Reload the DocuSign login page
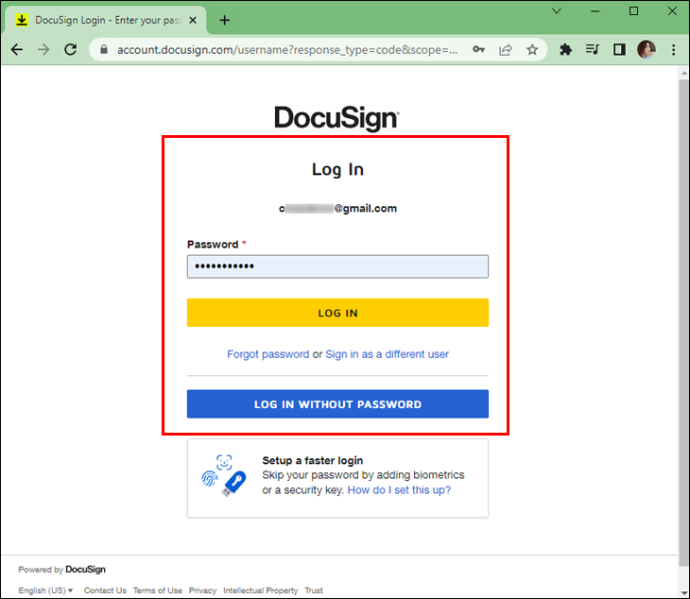This screenshot has width=690, height=599. 70,50
